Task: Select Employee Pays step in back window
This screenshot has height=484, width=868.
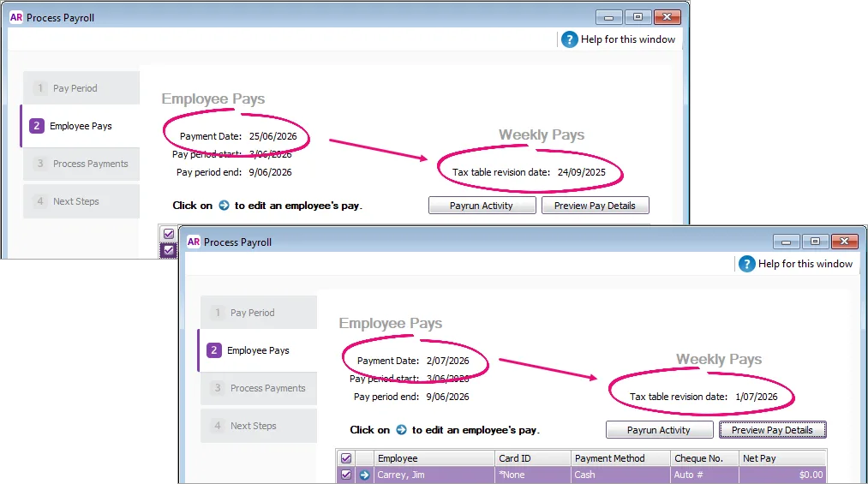Action: tap(81, 126)
